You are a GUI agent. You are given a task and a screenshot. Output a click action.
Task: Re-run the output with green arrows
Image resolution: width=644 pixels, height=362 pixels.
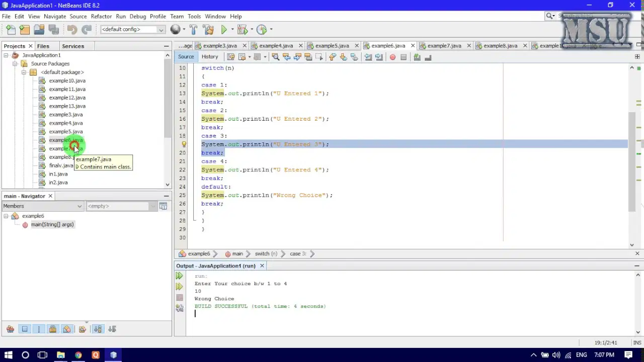click(x=179, y=276)
